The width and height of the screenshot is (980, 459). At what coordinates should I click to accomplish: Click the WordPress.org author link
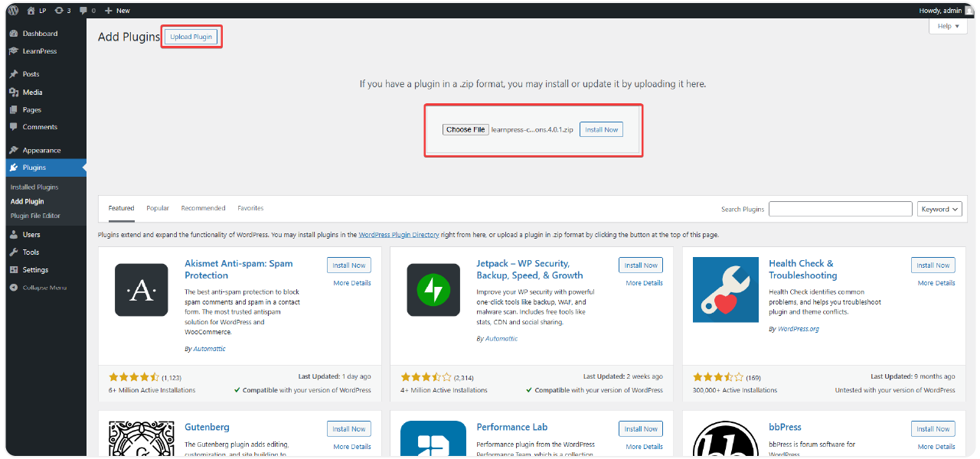pyautogui.click(x=799, y=329)
